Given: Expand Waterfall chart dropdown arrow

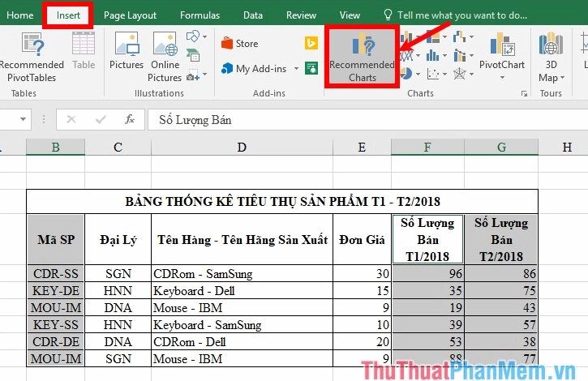Looking at the screenshot, I should pyautogui.click(x=471, y=36).
